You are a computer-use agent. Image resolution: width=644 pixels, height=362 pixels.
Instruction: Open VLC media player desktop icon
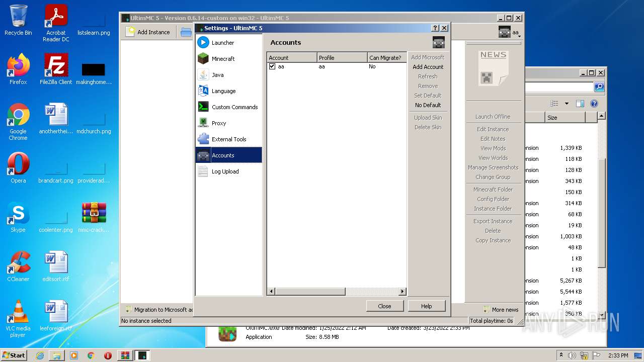(x=18, y=319)
